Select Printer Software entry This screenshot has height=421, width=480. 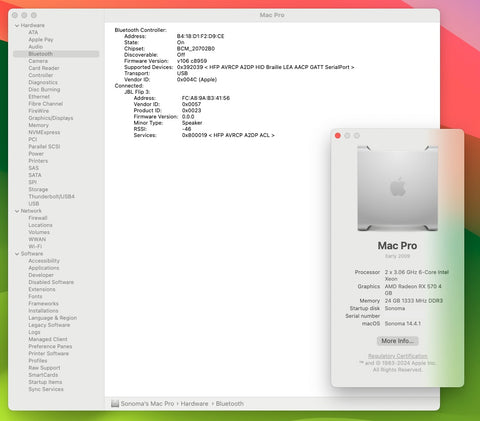point(48,354)
